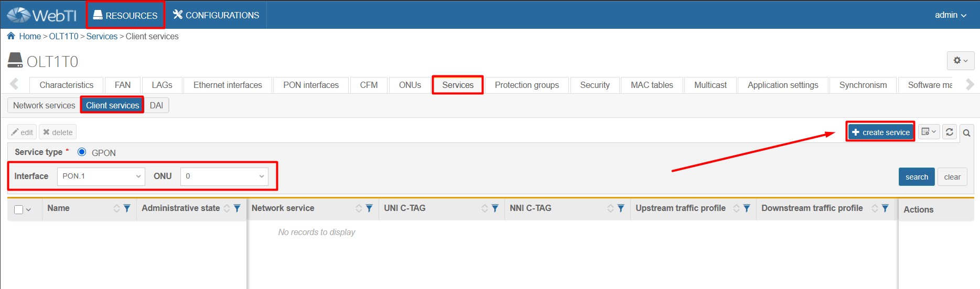Sort by Administrative state column
The height and width of the screenshot is (289, 980).
pos(227,208)
